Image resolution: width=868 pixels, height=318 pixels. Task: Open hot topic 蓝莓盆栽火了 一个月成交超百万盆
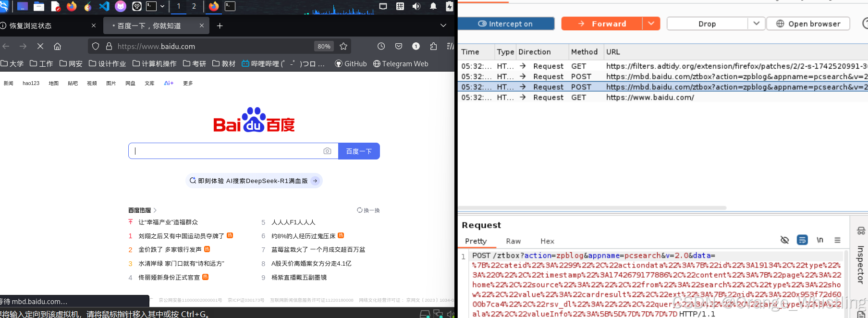click(318, 250)
